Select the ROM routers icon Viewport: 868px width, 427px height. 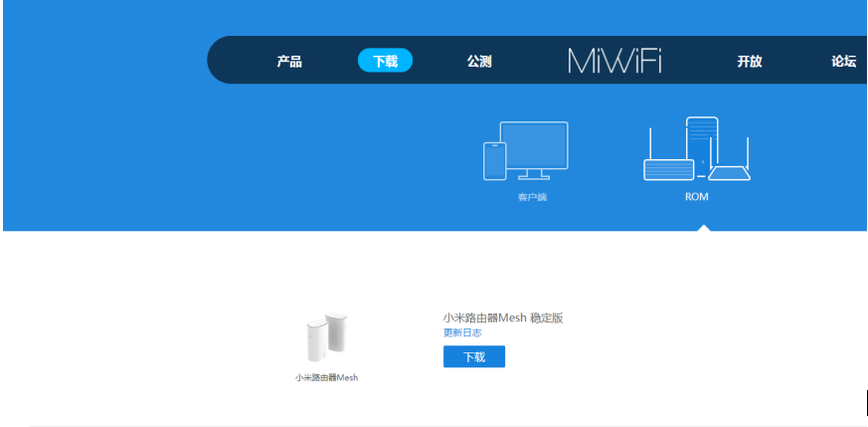tap(697, 148)
